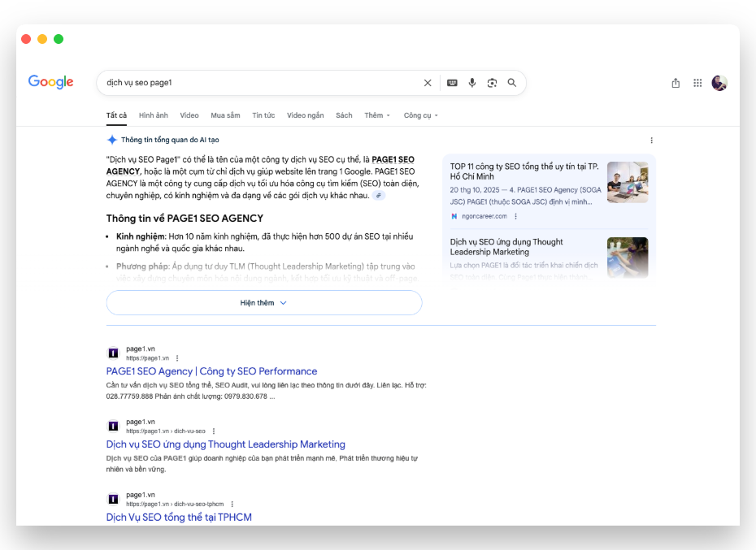Click the source link chip in AI overview
Image resolution: width=756 pixels, height=550 pixels.
point(379,196)
